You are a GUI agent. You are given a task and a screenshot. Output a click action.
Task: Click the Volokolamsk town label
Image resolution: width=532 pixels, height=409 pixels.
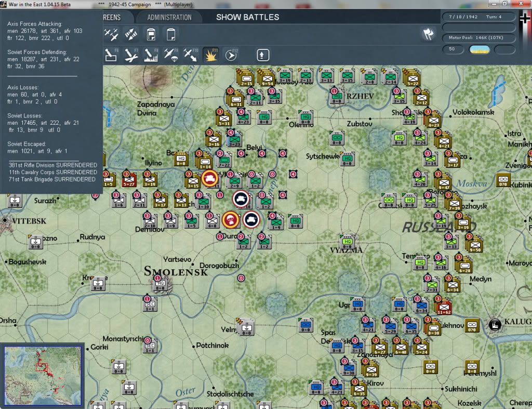click(473, 112)
